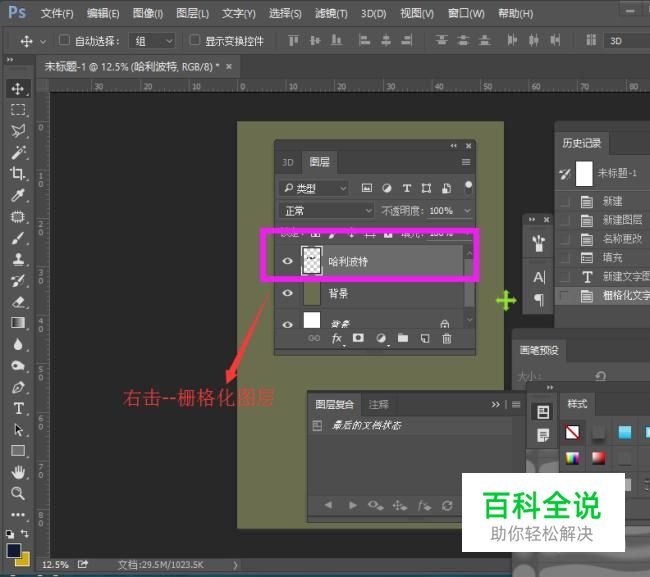Image resolution: width=650 pixels, height=577 pixels.
Task: Open the 文件(F) menu
Action: [x=57, y=14]
